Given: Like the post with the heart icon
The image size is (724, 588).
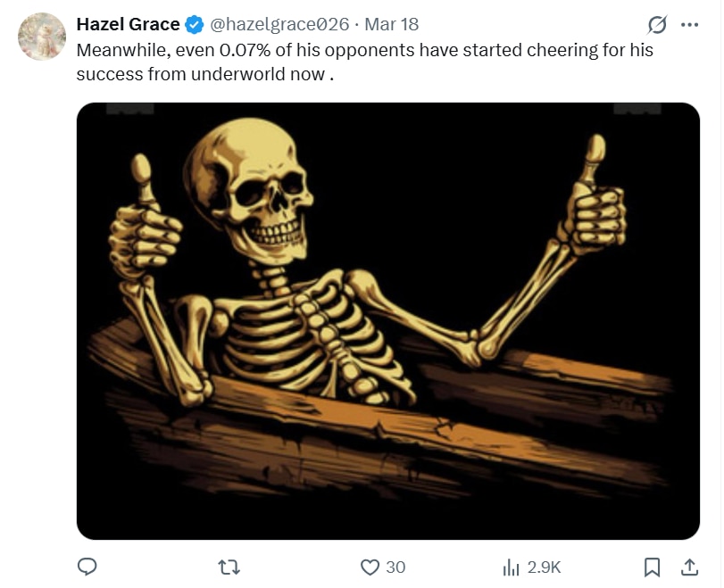Looking at the screenshot, I should (x=370, y=567).
